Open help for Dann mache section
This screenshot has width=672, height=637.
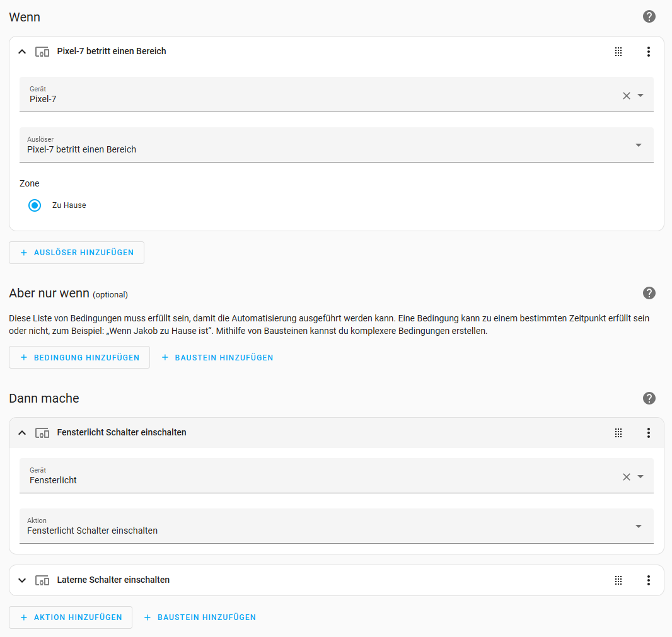coord(649,398)
